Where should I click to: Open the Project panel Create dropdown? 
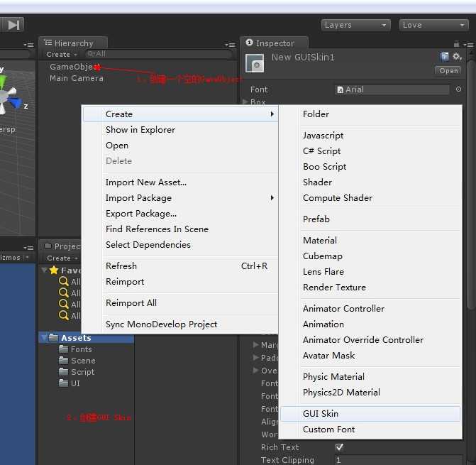62,258
